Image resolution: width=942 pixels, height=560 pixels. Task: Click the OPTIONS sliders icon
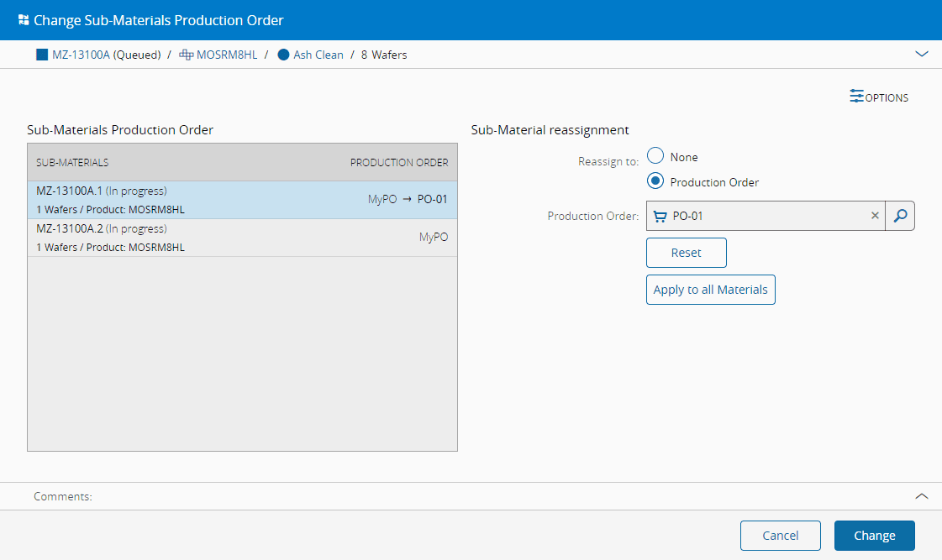pyautogui.click(x=856, y=97)
